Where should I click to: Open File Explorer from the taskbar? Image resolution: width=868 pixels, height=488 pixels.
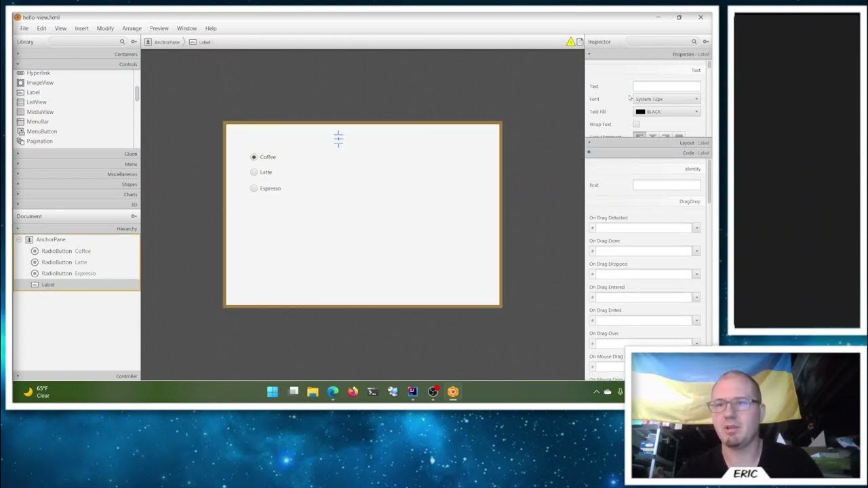[x=313, y=392]
